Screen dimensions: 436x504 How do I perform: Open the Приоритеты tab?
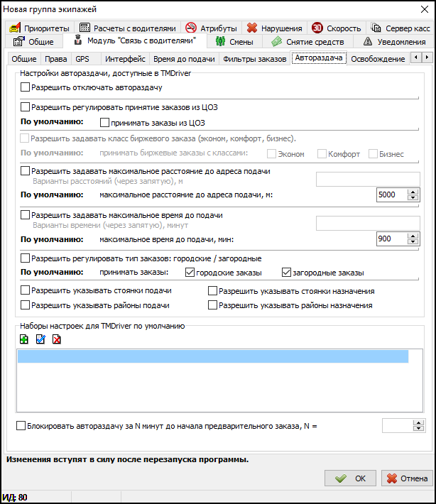coord(40,28)
